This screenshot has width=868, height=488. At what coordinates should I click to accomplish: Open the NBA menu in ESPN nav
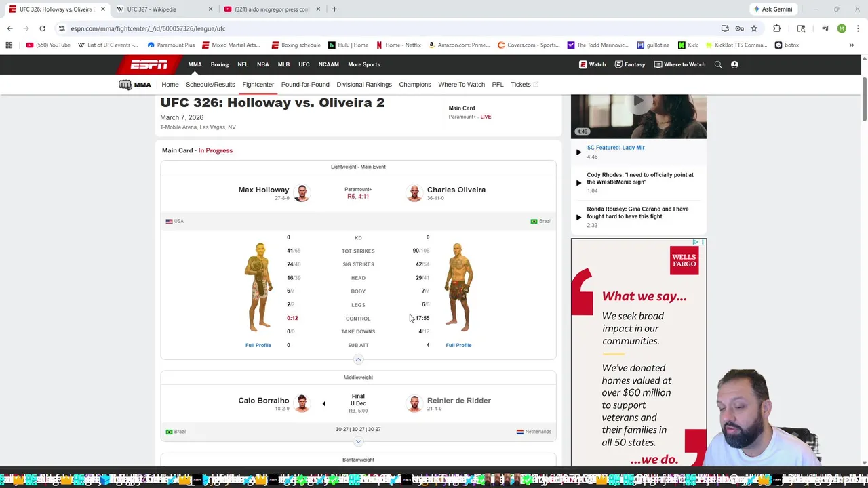(263, 64)
